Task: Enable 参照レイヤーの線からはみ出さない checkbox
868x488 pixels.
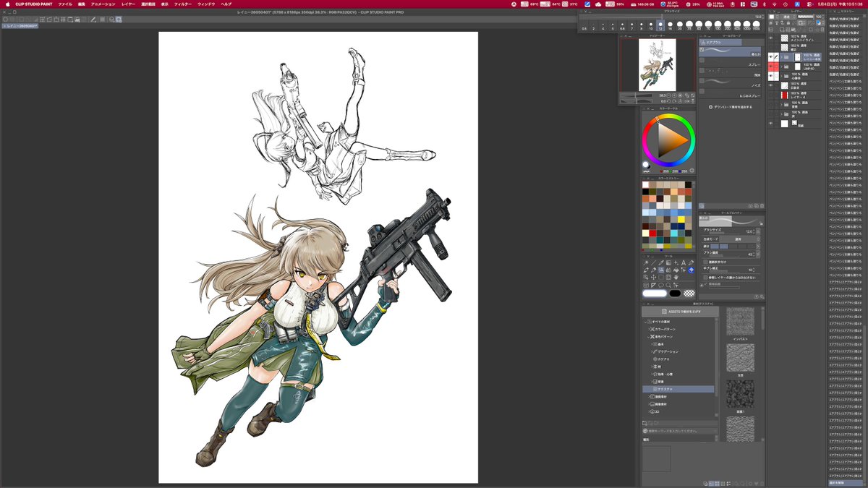Action: tap(705, 278)
